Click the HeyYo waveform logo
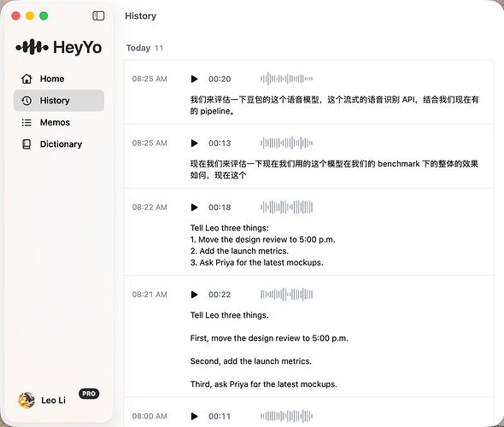The height and width of the screenshot is (427, 504). 32,47
